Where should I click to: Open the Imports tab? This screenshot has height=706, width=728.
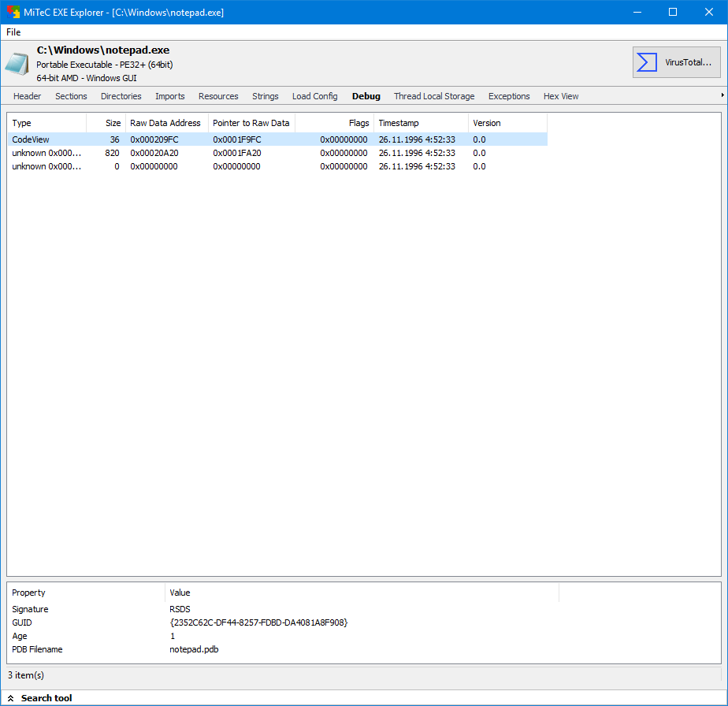click(x=170, y=96)
